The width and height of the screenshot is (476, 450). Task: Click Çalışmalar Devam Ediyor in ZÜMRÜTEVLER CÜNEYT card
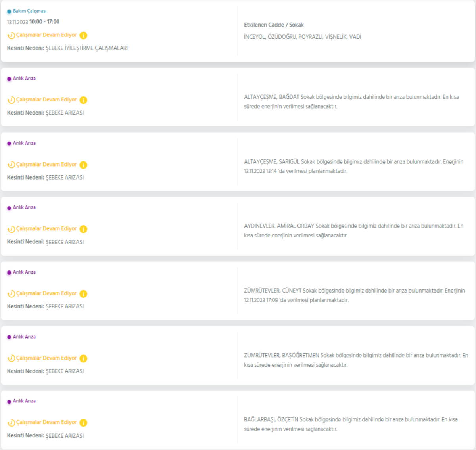coord(46,293)
